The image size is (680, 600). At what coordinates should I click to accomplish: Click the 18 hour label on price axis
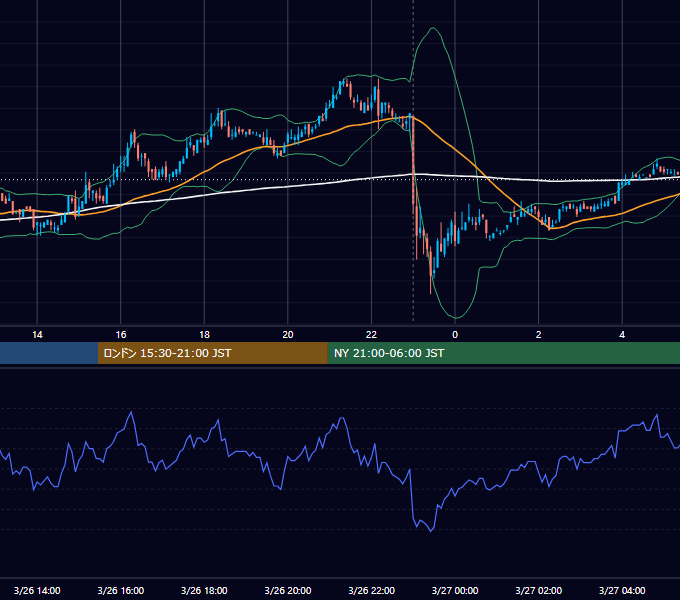[x=204, y=335]
